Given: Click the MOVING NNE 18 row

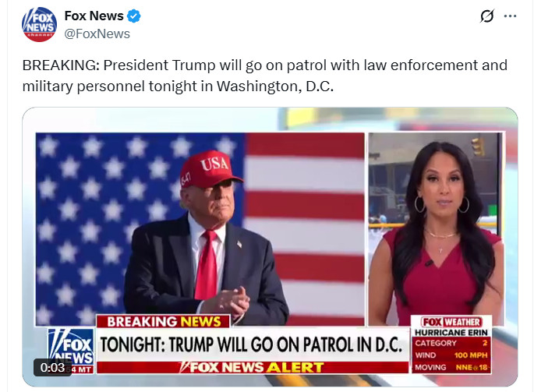Looking at the screenshot, I should [451, 368].
